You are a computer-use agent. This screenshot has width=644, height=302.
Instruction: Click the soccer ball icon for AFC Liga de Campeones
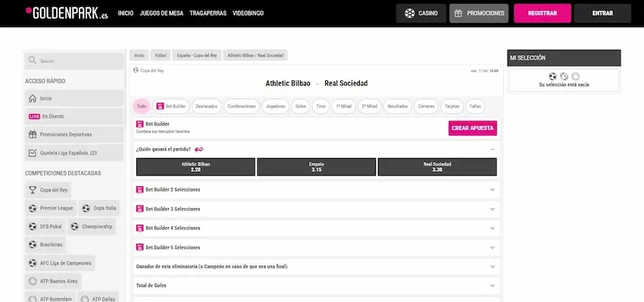33,263
